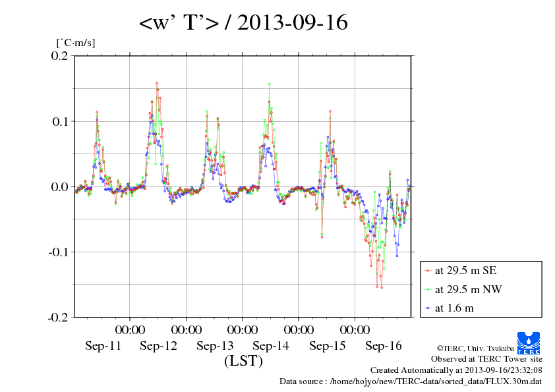The width and height of the screenshot is (555, 392).
Task: Click the x-axis date label "Sep-16"
Action: pos(384,346)
